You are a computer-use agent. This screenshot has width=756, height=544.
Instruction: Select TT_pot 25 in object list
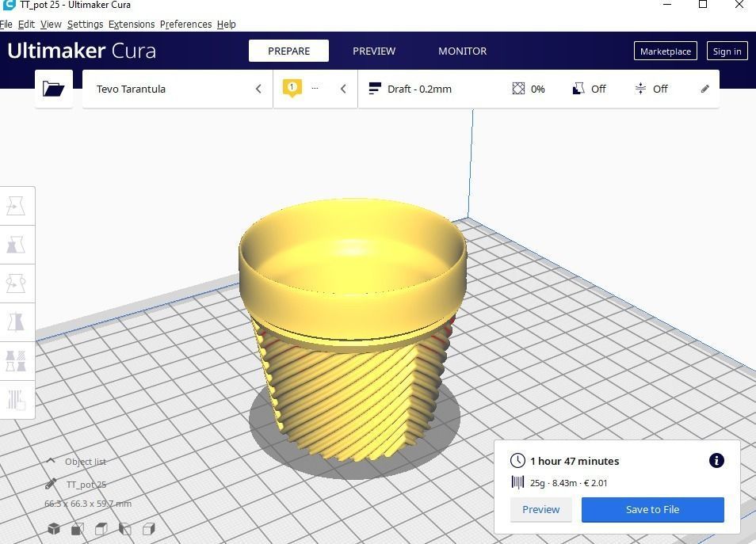coord(86,485)
